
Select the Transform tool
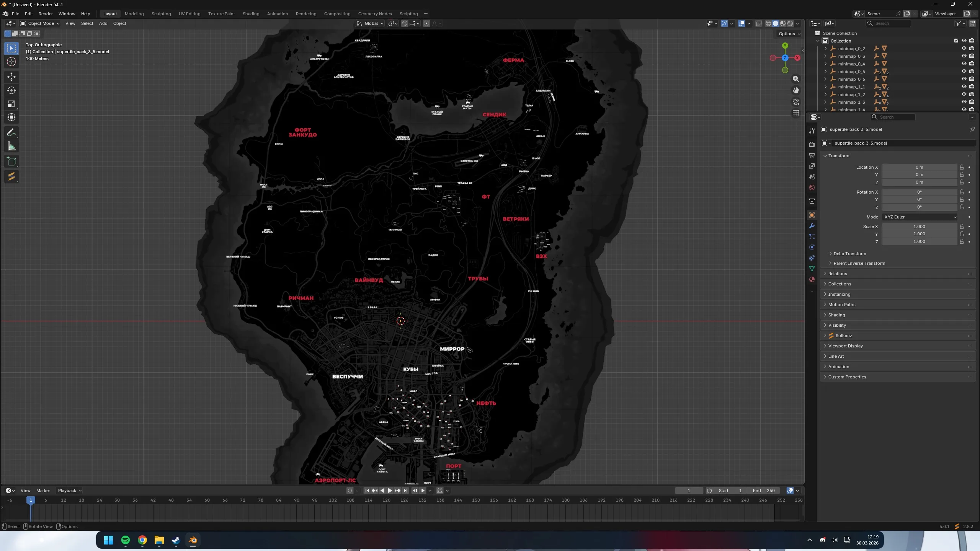11,117
